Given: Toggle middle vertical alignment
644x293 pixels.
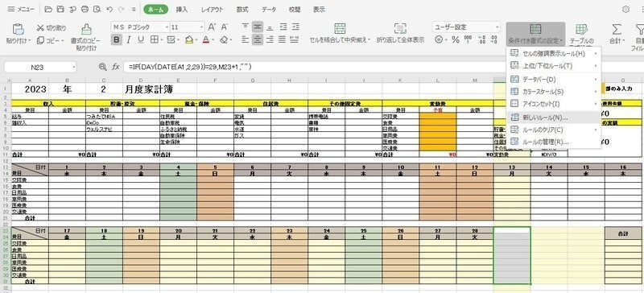Looking at the screenshot, I should [258, 27].
